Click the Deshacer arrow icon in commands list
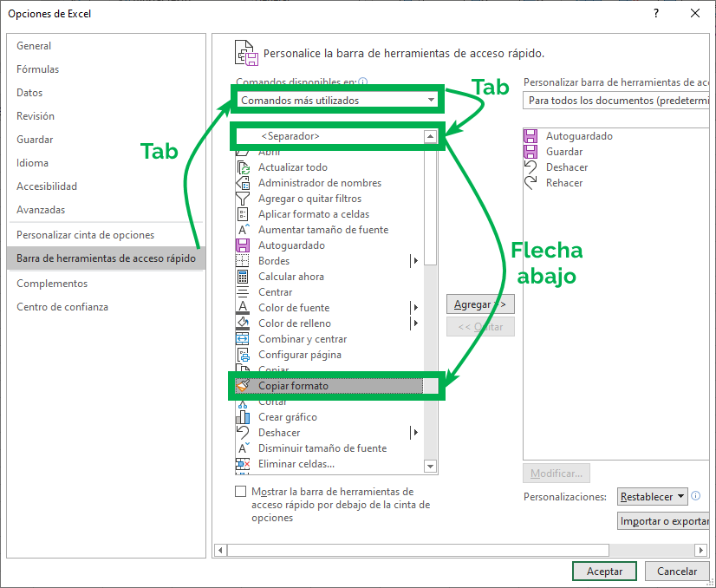 pos(243,433)
